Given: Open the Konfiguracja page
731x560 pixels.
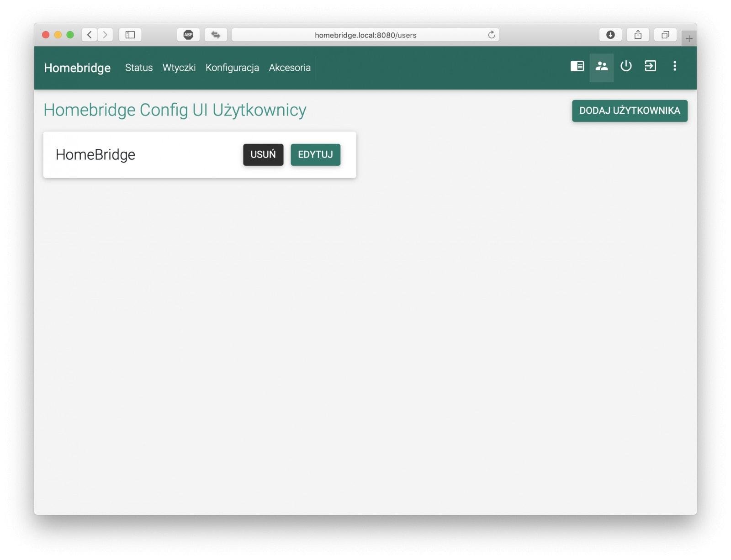Looking at the screenshot, I should 232,68.
